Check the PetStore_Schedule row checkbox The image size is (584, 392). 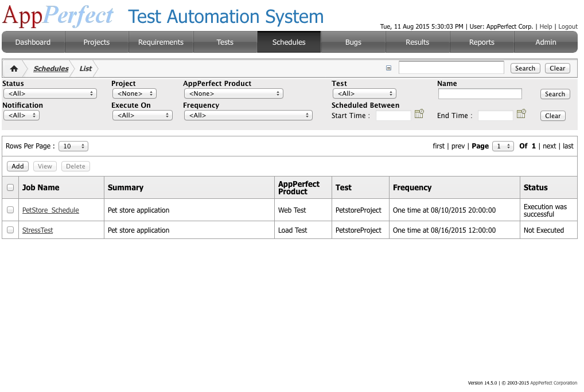coord(10,210)
